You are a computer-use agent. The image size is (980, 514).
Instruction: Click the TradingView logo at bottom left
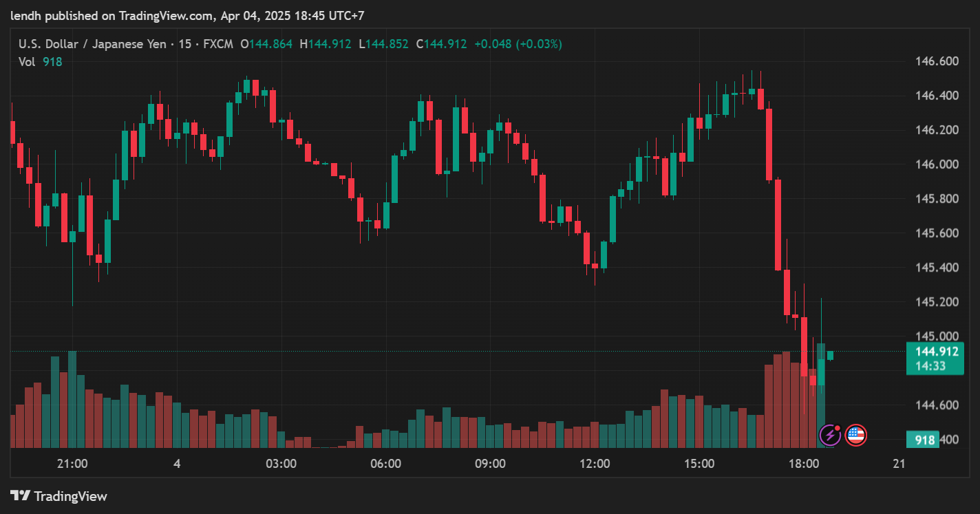(x=59, y=495)
